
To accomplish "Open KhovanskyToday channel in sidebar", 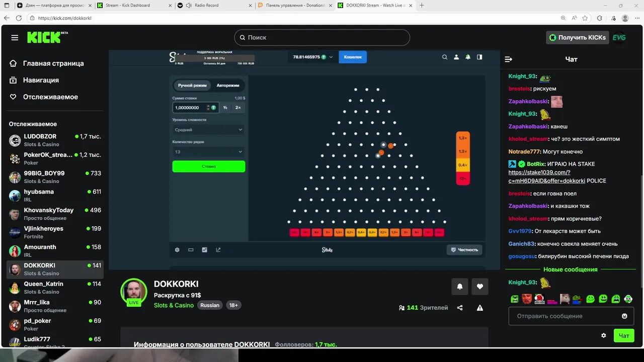I will 55,214.
